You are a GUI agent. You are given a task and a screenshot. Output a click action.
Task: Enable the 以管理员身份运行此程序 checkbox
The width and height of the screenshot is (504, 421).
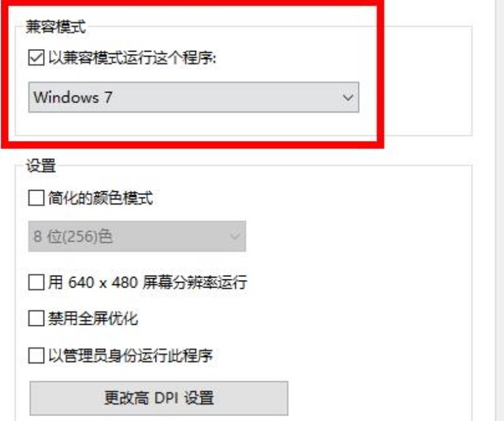(36, 356)
